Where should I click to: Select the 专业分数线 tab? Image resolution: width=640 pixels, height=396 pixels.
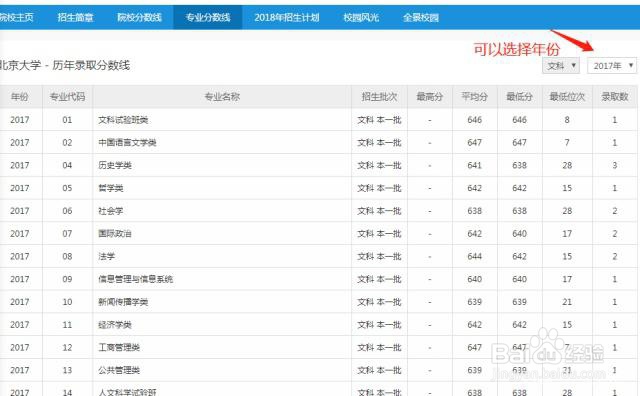[x=208, y=18]
